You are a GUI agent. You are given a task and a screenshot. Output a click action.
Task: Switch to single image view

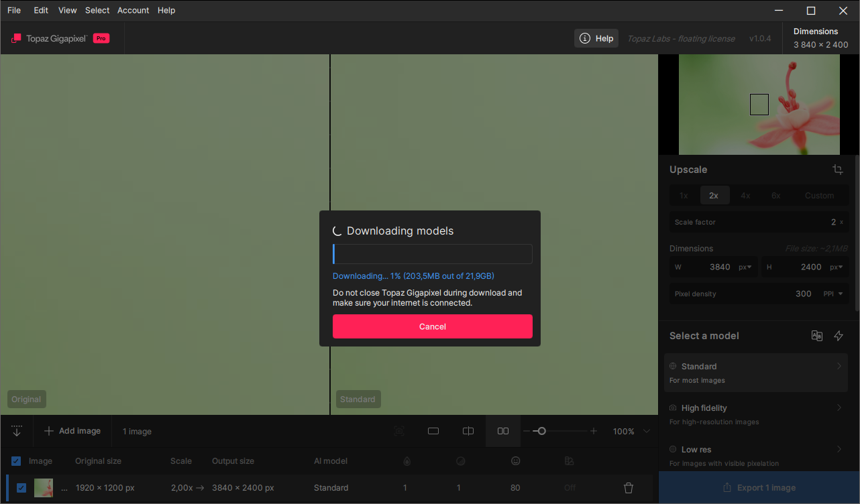pos(433,431)
